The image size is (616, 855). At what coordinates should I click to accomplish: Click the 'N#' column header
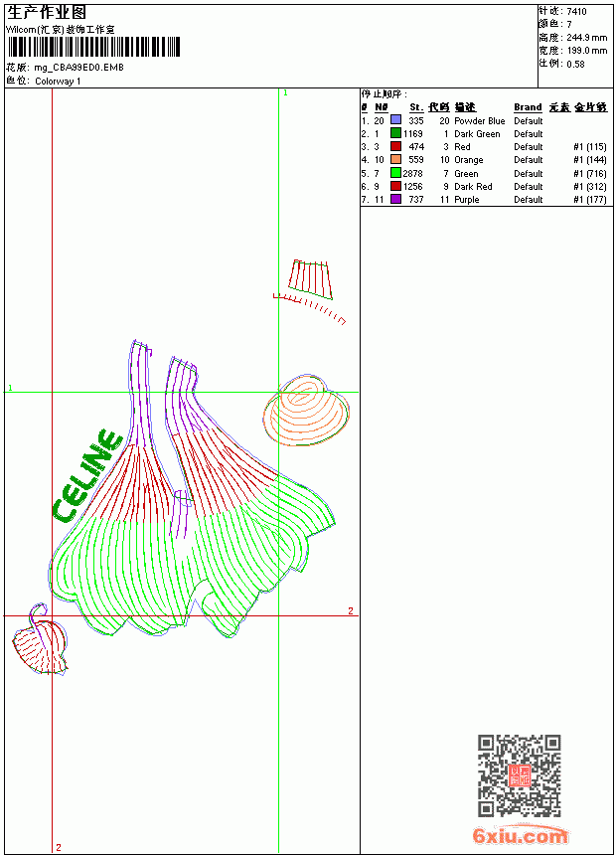pyautogui.click(x=382, y=107)
